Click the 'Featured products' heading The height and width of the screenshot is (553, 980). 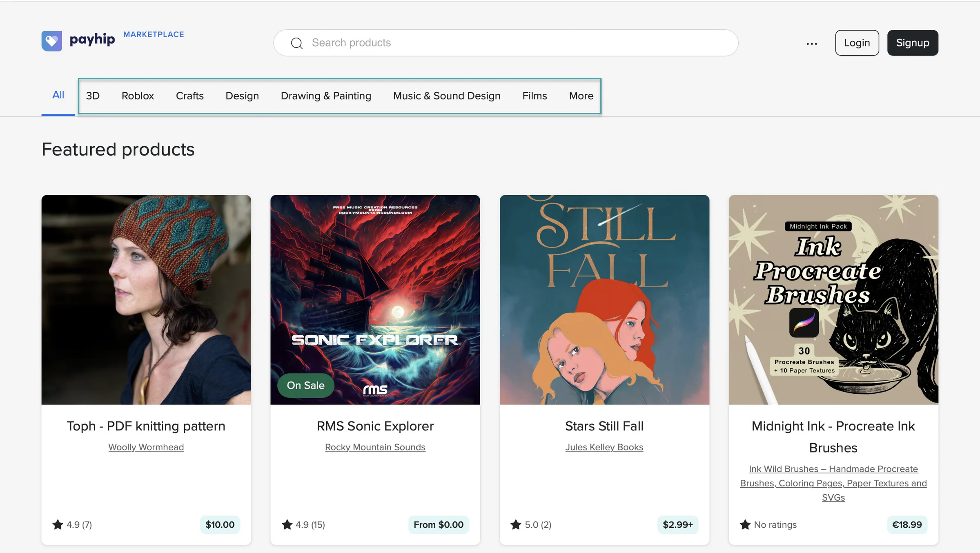tap(118, 149)
